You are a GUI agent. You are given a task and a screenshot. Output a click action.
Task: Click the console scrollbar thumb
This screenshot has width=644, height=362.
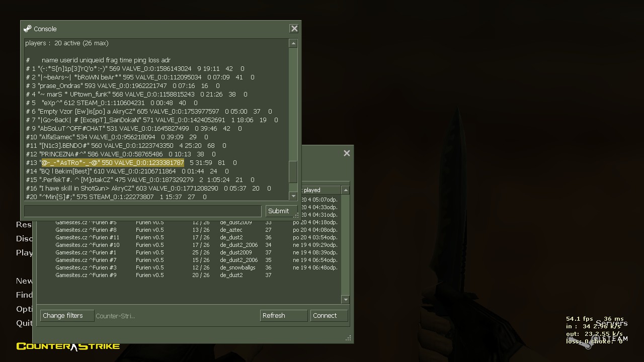click(x=293, y=172)
